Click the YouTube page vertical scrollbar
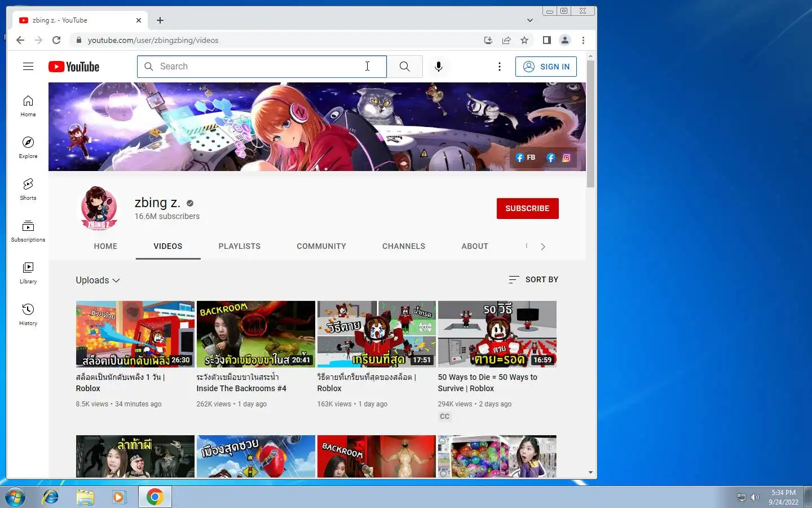812x508 pixels. (590, 123)
